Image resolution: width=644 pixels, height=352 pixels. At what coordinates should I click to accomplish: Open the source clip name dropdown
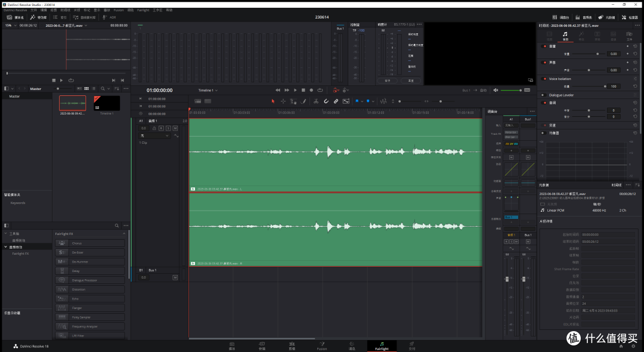pos(66,26)
